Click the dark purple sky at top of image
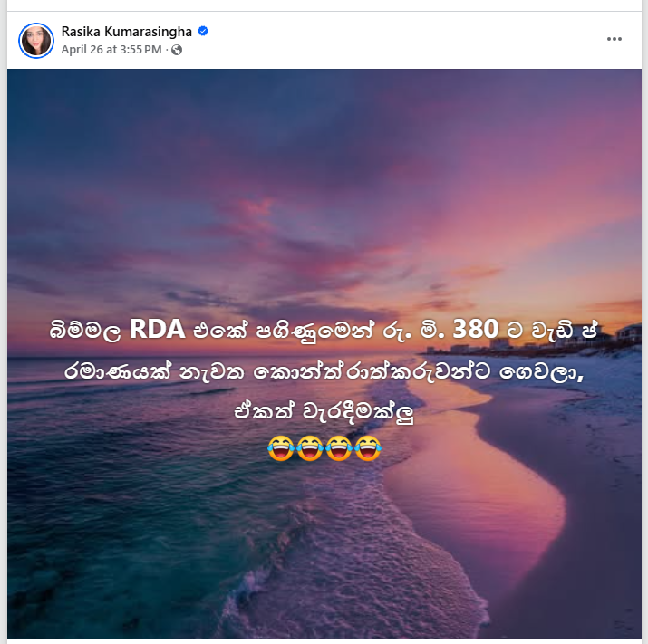 pyautogui.click(x=207, y=108)
